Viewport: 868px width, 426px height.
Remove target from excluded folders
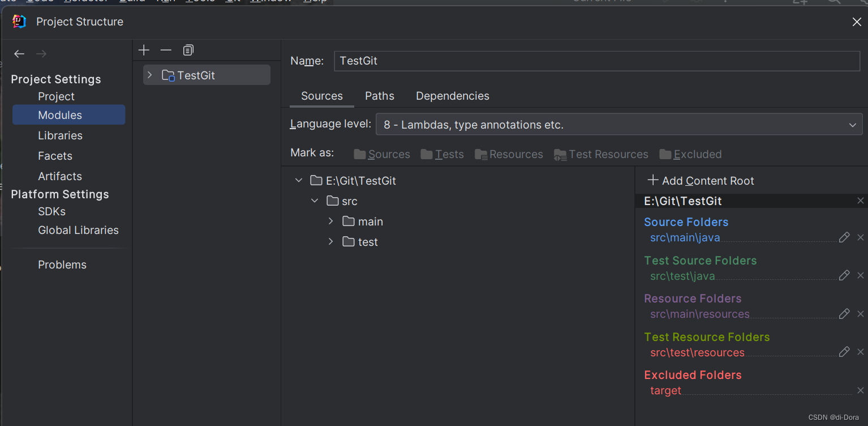861,390
